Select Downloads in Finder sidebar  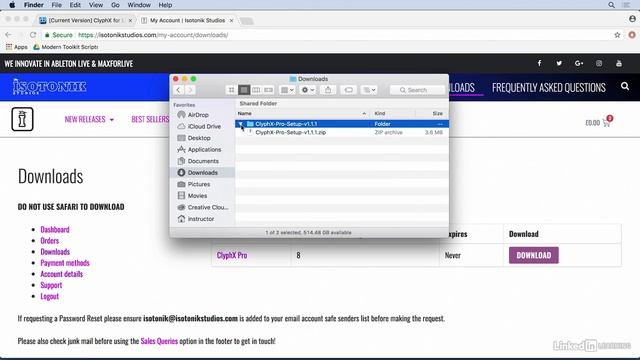point(202,173)
